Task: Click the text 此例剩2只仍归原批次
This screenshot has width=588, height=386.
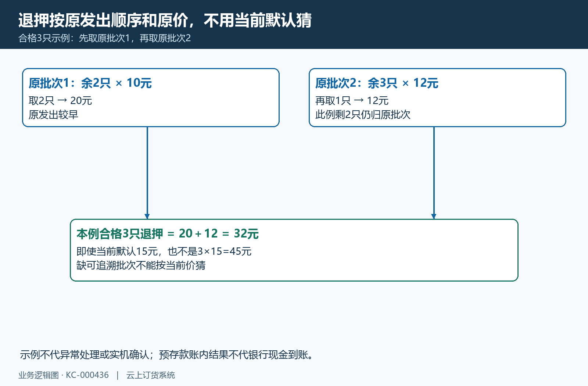Action: 363,115
